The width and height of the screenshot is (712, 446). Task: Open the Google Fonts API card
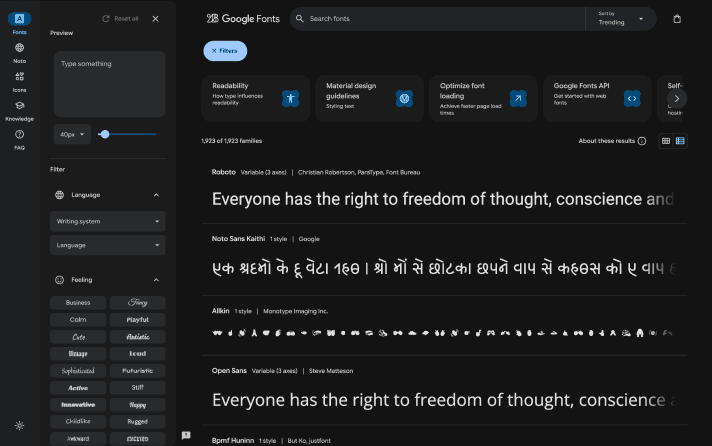(x=598, y=99)
